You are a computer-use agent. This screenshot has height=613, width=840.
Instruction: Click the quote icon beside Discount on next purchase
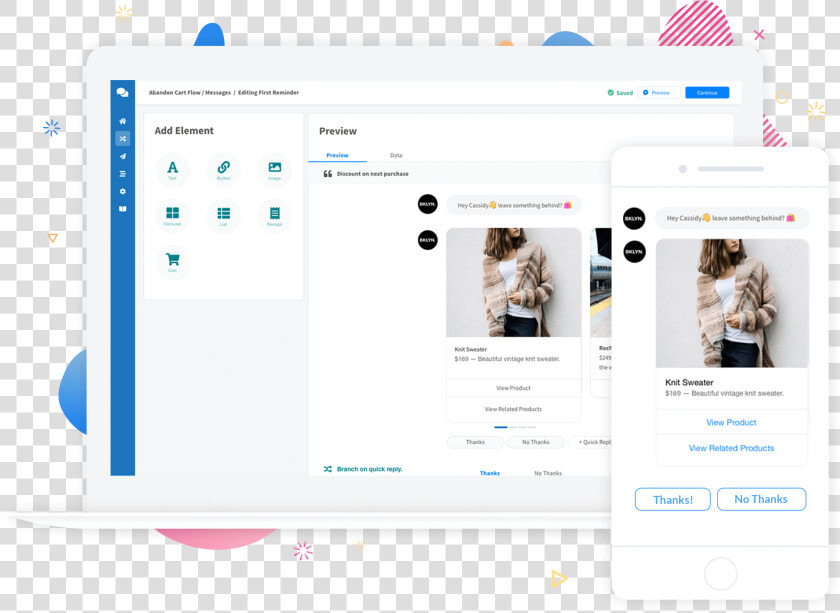(x=327, y=174)
